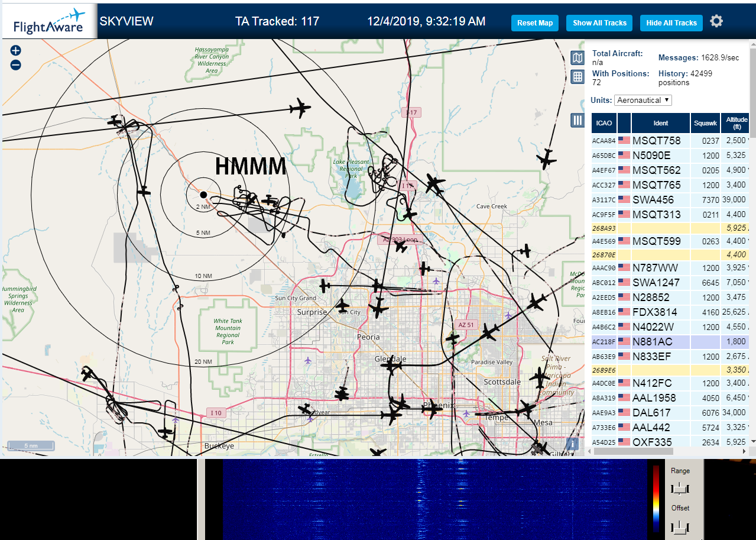Viewport: 756px width, 540px height.
Task: Click the purple airport marker near Goodyear
Action: tap(310, 419)
